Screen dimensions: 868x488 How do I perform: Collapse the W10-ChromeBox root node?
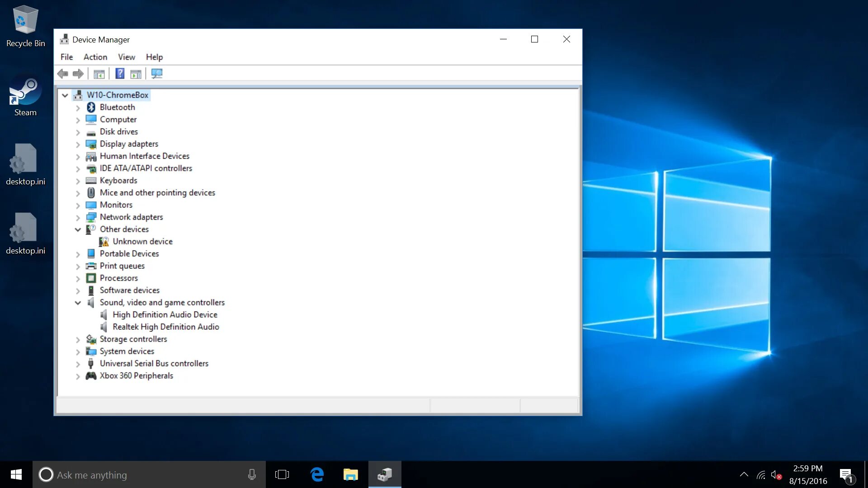(65, 95)
